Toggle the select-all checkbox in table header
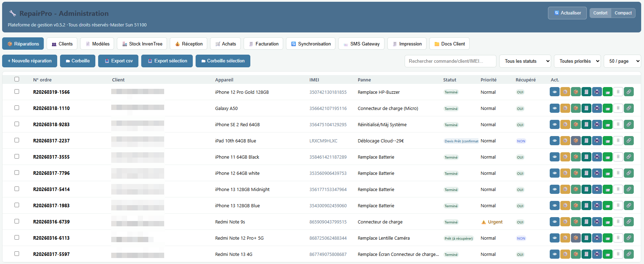Image resolution: width=644 pixels, height=264 pixels. point(17,79)
